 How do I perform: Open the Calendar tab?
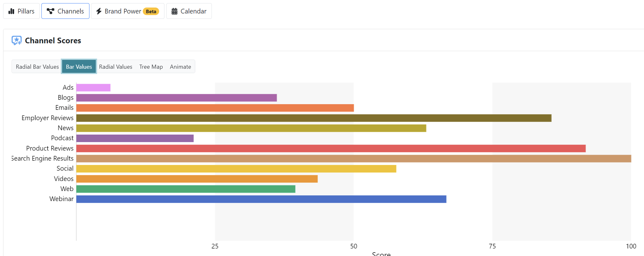(189, 11)
